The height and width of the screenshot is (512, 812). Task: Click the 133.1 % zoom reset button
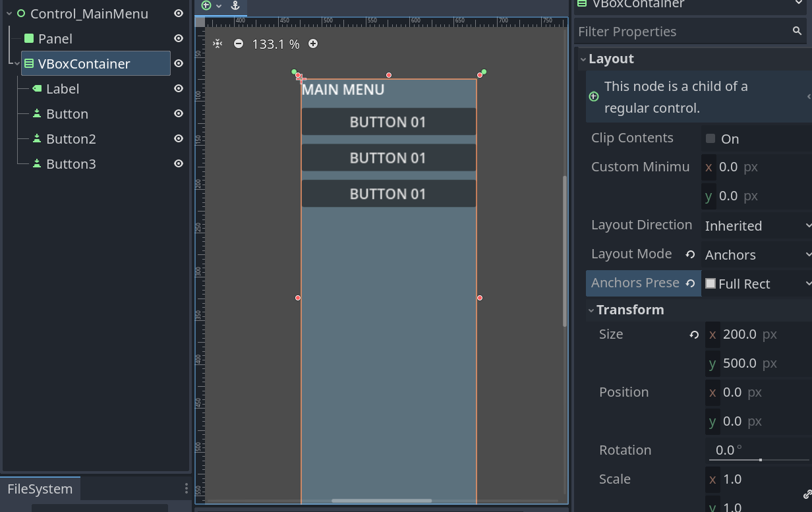tap(275, 44)
